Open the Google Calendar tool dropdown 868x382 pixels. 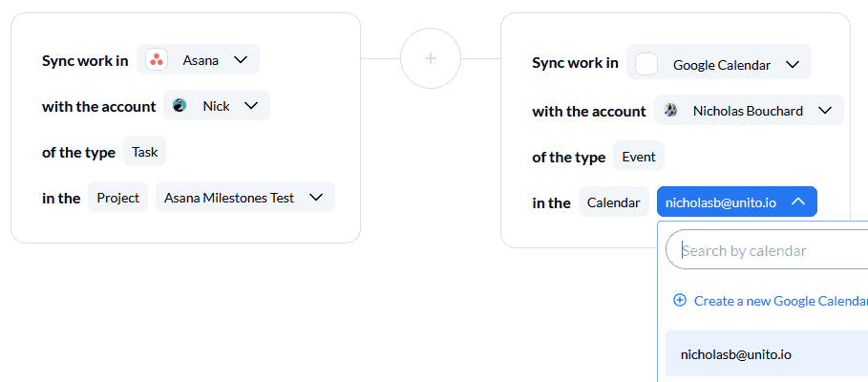click(718, 64)
